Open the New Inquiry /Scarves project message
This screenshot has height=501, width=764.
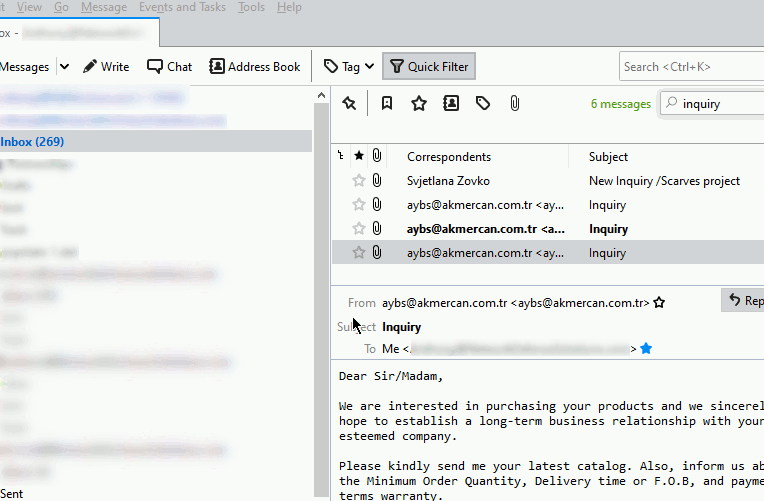[x=664, y=181]
